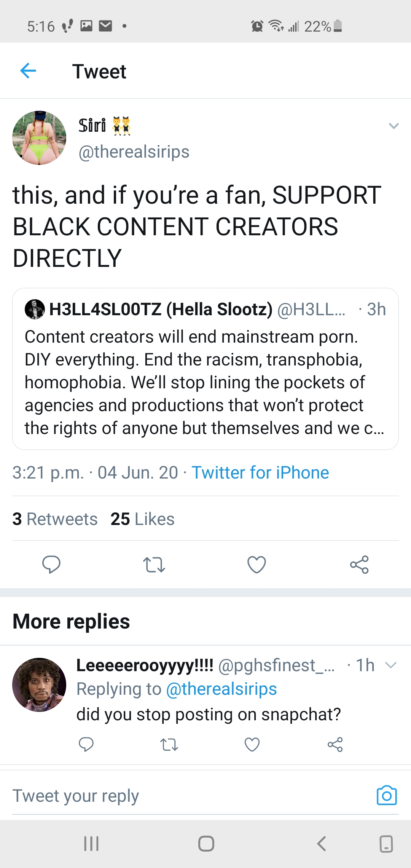Open Siri's profile picture
Image resolution: width=411 pixels, height=868 pixels.
(x=39, y=138)
